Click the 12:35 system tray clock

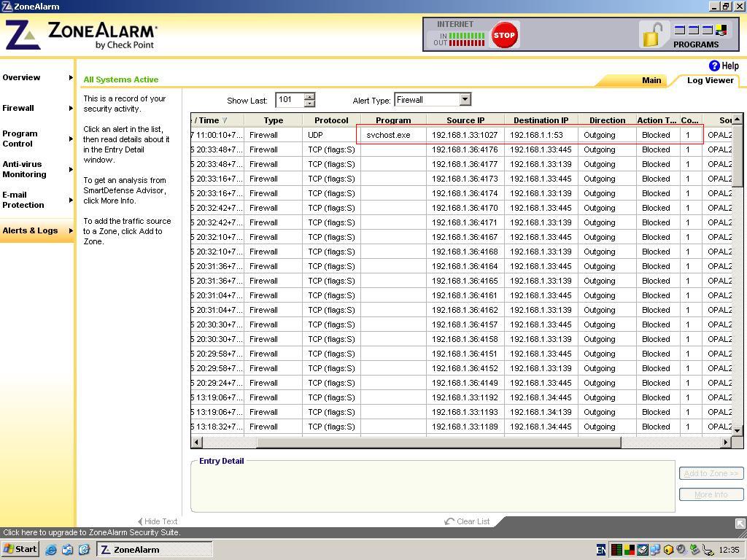click(x=729, y=550)
